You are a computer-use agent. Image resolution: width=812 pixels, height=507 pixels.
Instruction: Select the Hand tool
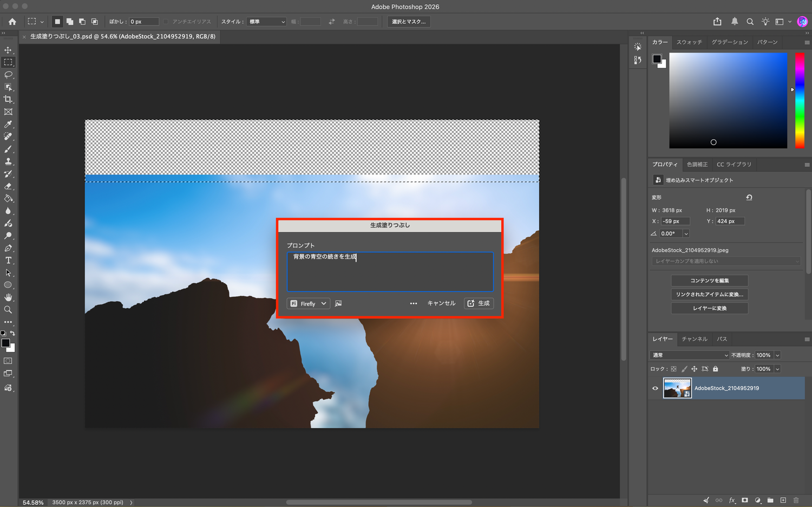point(8,297)
